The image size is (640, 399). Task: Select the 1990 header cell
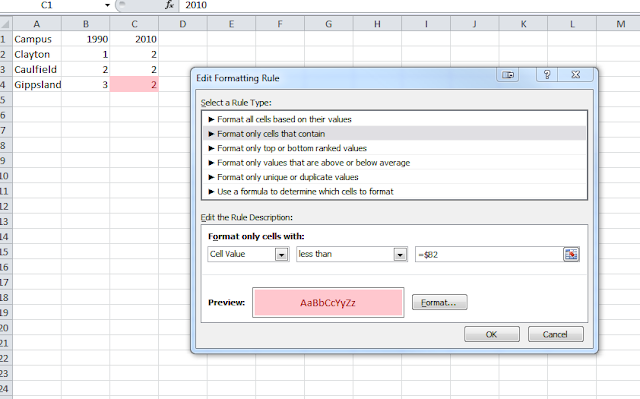(x=85, y=39)
